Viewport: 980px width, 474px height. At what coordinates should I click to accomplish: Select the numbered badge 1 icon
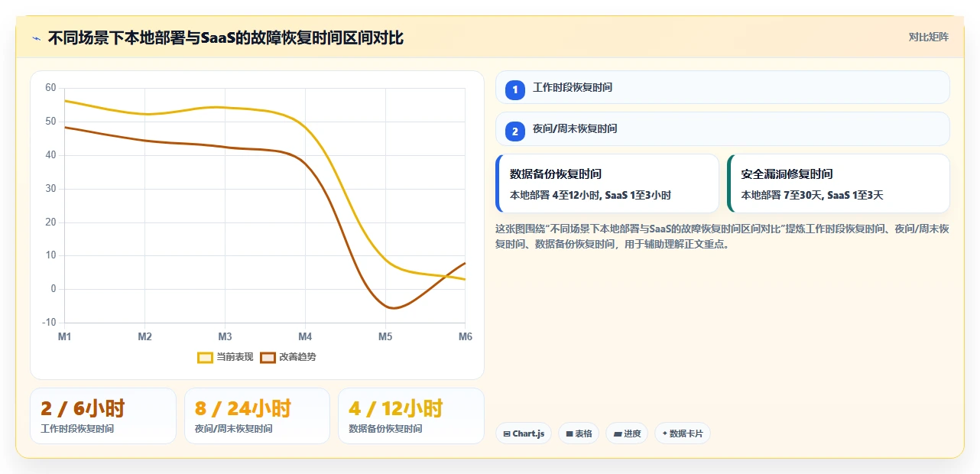click(515, 89)
